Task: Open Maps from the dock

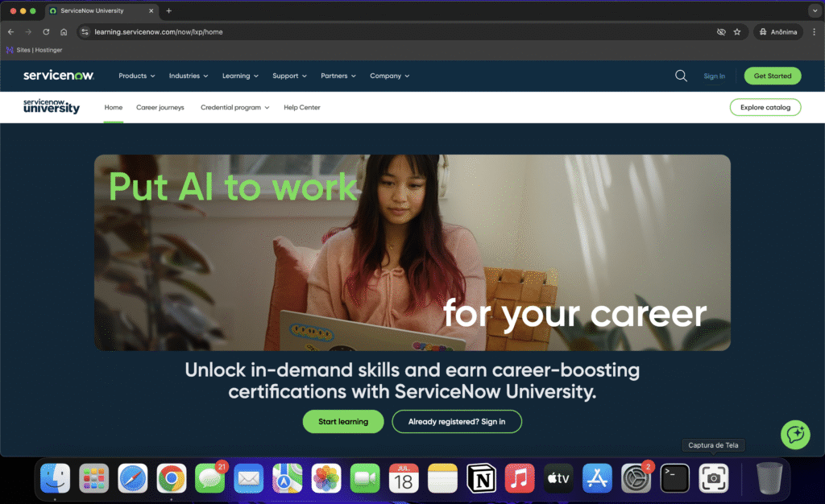Action: click(288, 478)
